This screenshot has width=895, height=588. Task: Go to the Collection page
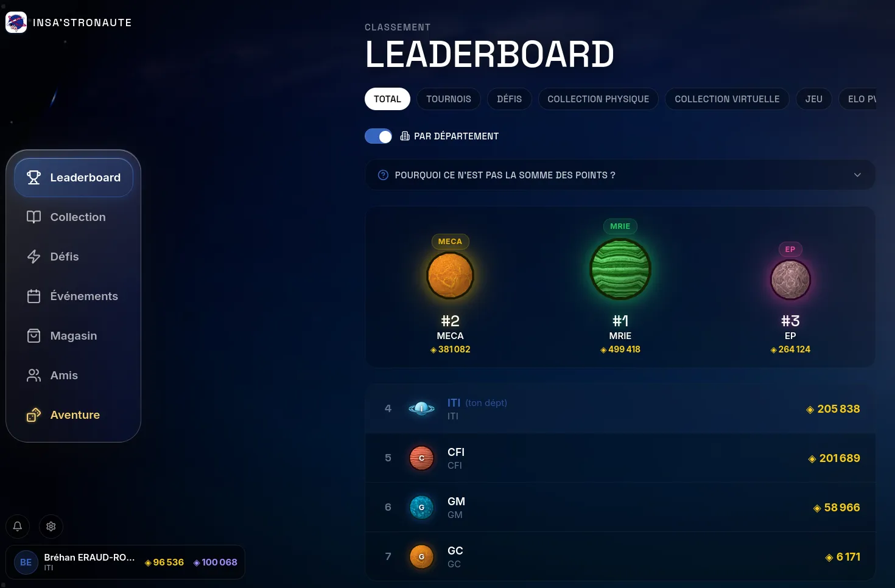coord(74,217)
